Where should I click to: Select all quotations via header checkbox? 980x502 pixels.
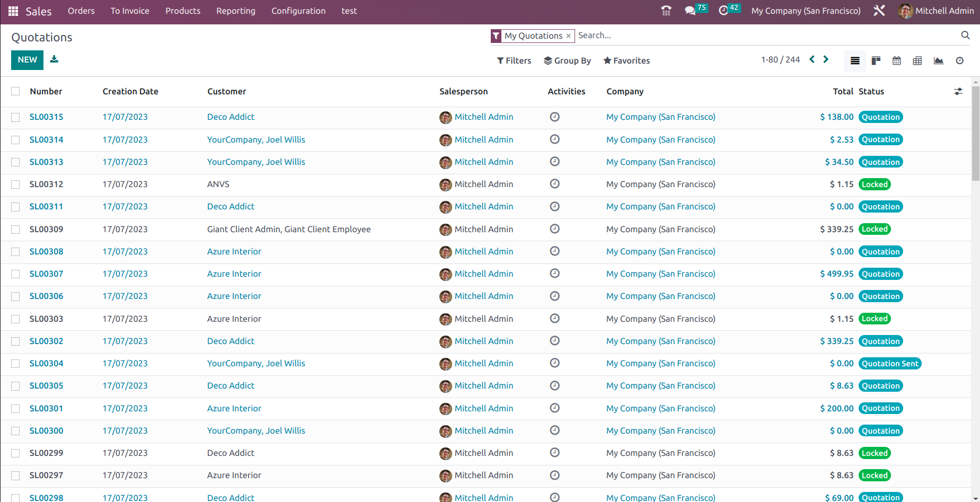pos(15,91)
